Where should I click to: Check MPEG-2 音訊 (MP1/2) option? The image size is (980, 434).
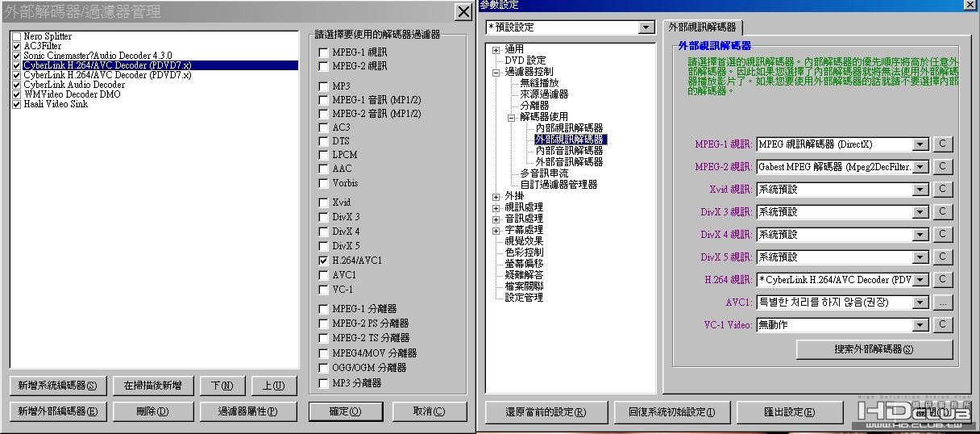coord(324,114)
